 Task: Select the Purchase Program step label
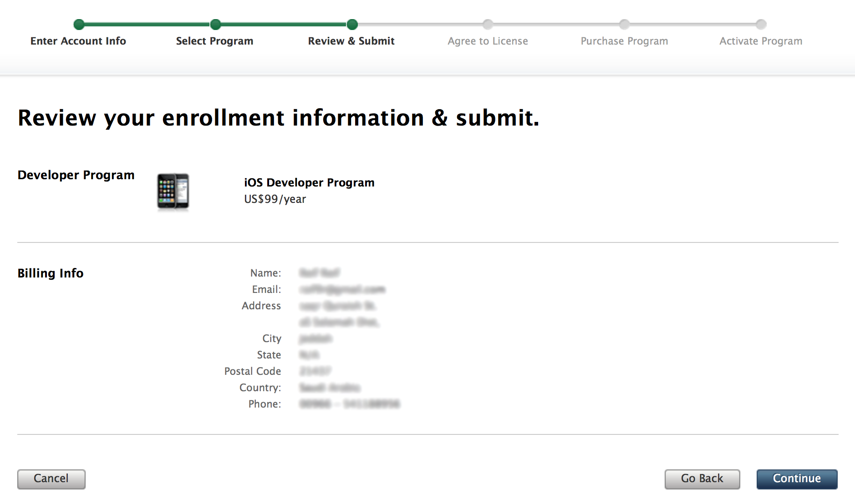point(624,41)
